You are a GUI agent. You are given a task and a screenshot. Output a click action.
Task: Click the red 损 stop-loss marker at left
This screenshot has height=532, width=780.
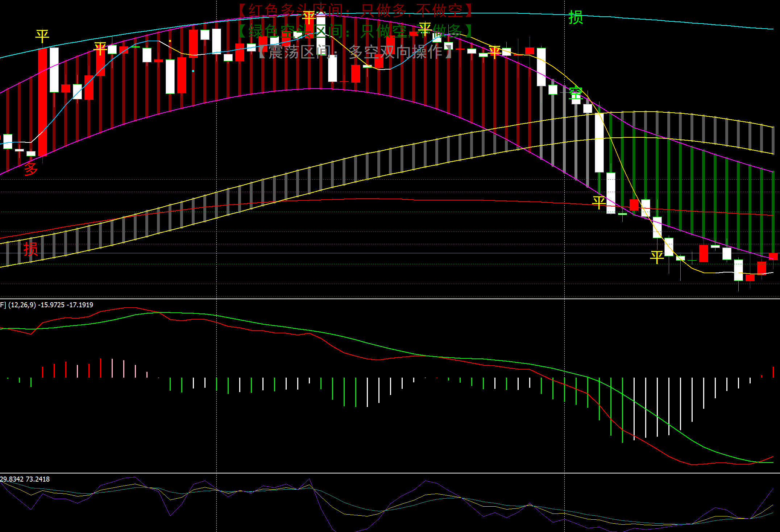[x=31, y=249]
